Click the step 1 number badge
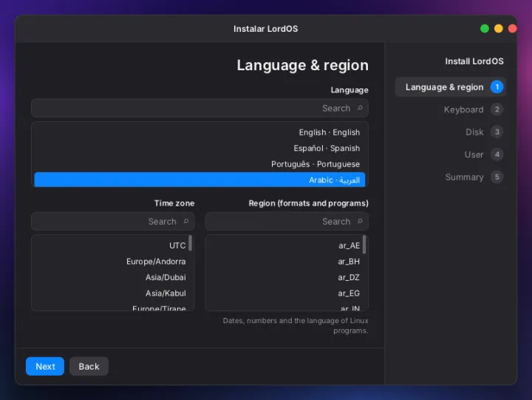This screenshot has height=400, width=532. click(x=497, y=87)
